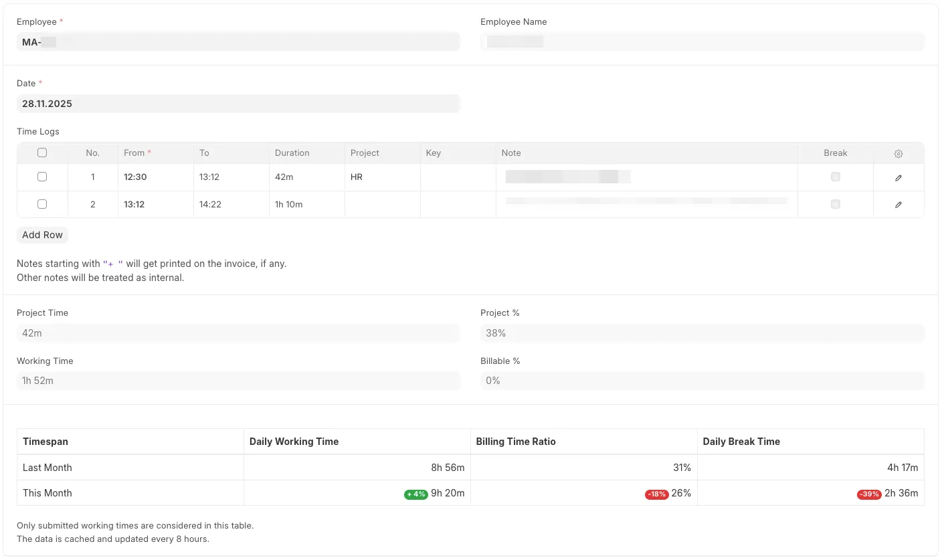This screenshot has width=942, height=560.
Task: Click the red -39% break time badge
Action: (868, 494)
